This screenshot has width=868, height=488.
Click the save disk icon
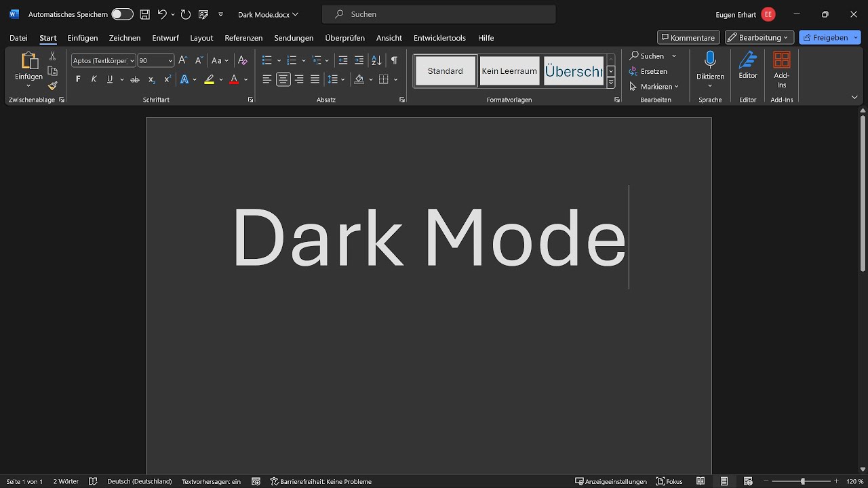pos(144,14)
